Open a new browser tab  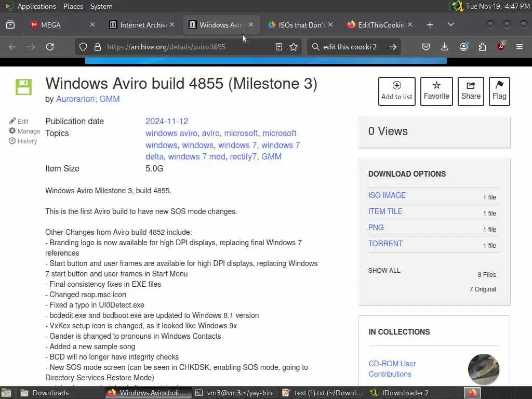click(430, 25)
